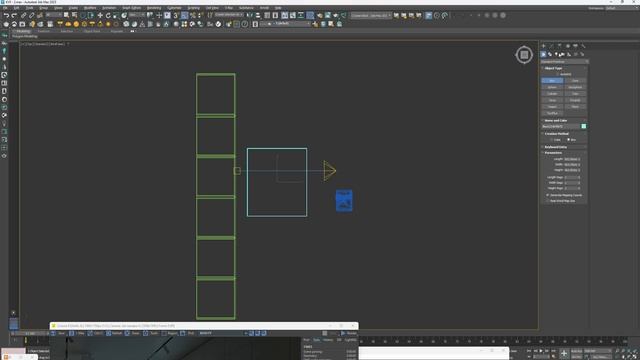Click the Box primitive button
640x360 pixels.
pyautogui.click(x=552, y=80)
